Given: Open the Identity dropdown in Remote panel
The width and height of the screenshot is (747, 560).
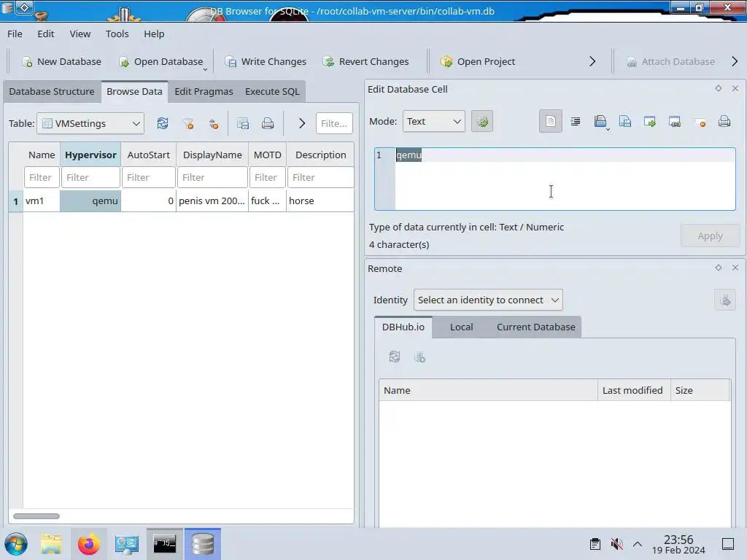Looking at the screenshot, I should (488, 300).
